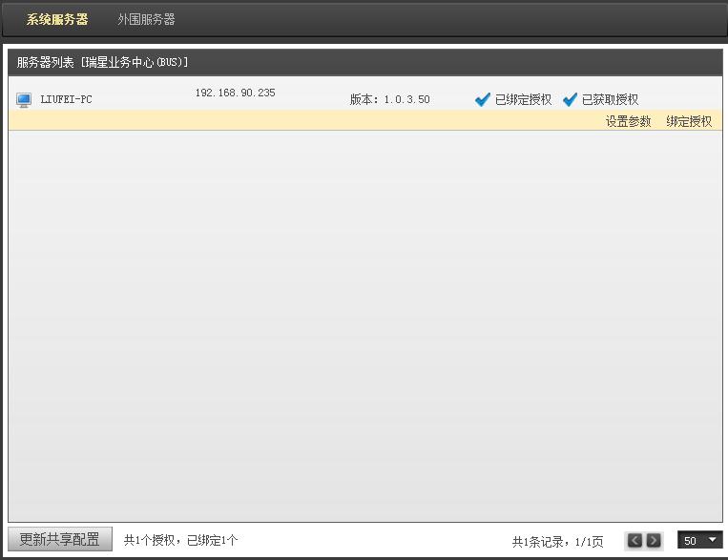Go to the previous page arrow
728x560 pixels.
634,541
